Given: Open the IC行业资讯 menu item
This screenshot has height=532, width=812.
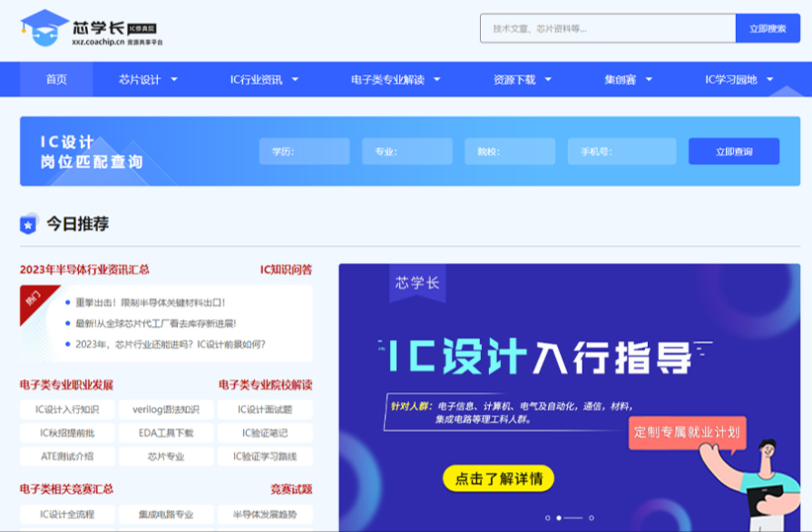Looking at the screenshot, I should 257,79.
